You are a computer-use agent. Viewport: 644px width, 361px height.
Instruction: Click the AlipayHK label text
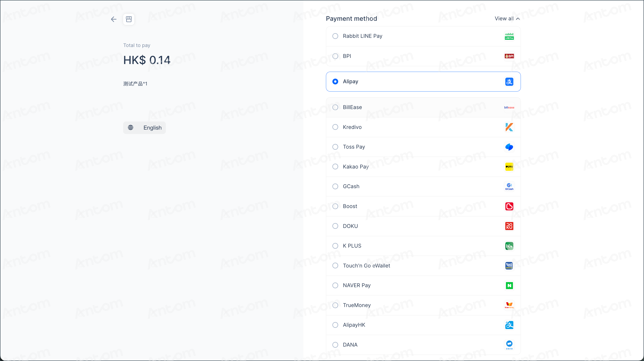(354, 325)
